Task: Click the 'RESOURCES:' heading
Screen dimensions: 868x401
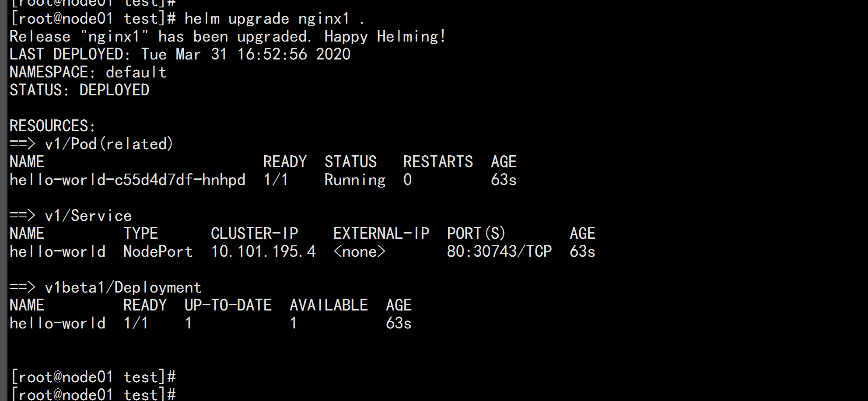Action: (52, 126)
